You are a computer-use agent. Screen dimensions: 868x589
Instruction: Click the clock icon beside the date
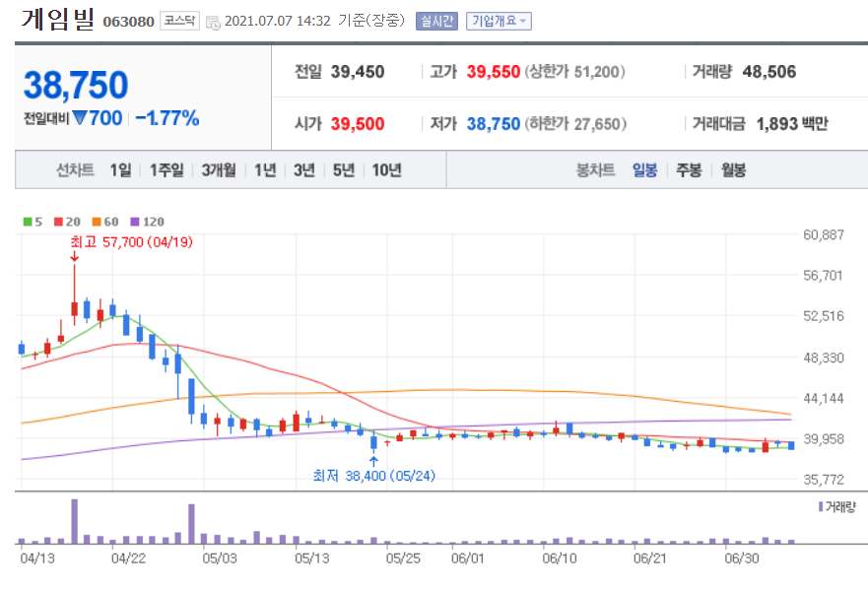click(x=213, y=23)
